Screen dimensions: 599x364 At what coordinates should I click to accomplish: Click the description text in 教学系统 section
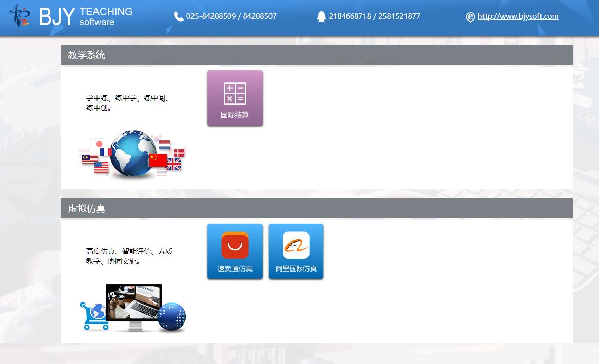pyautogui.click(x=127, y=103)
